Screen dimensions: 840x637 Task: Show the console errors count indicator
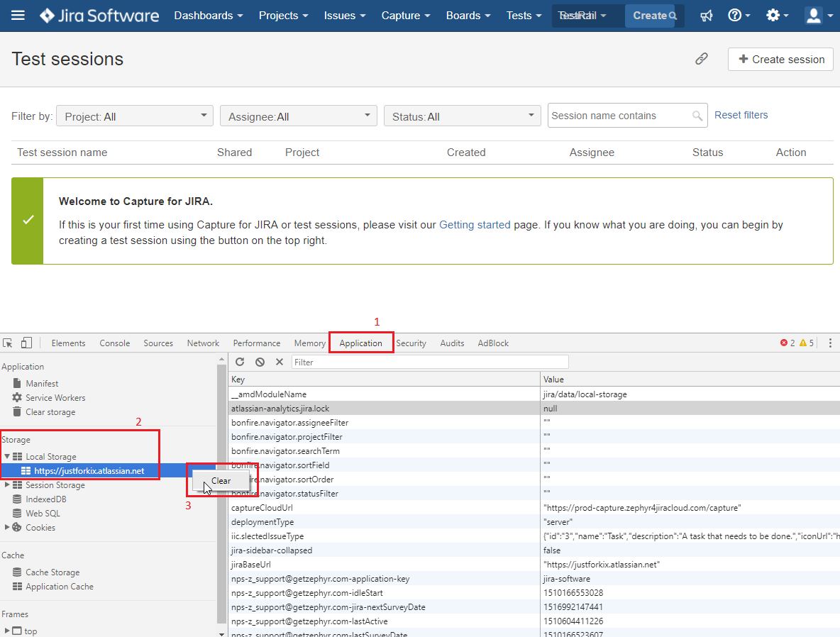pos(787,343)
